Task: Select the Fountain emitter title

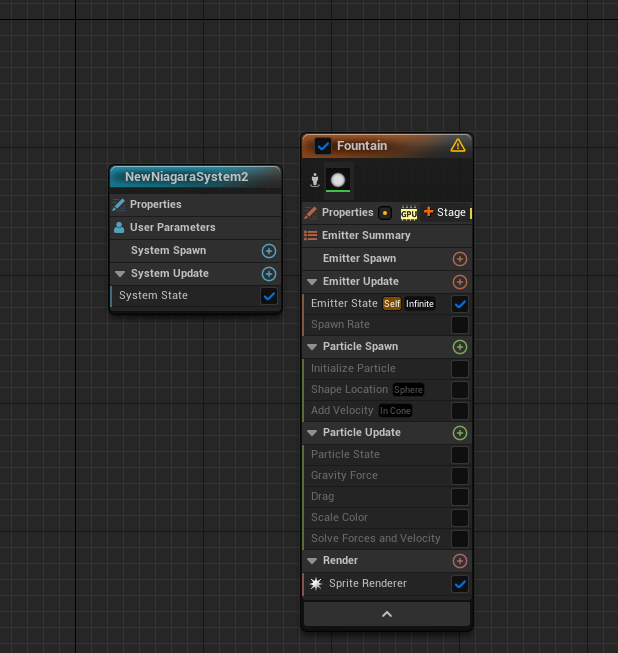Action: (362, 146)
